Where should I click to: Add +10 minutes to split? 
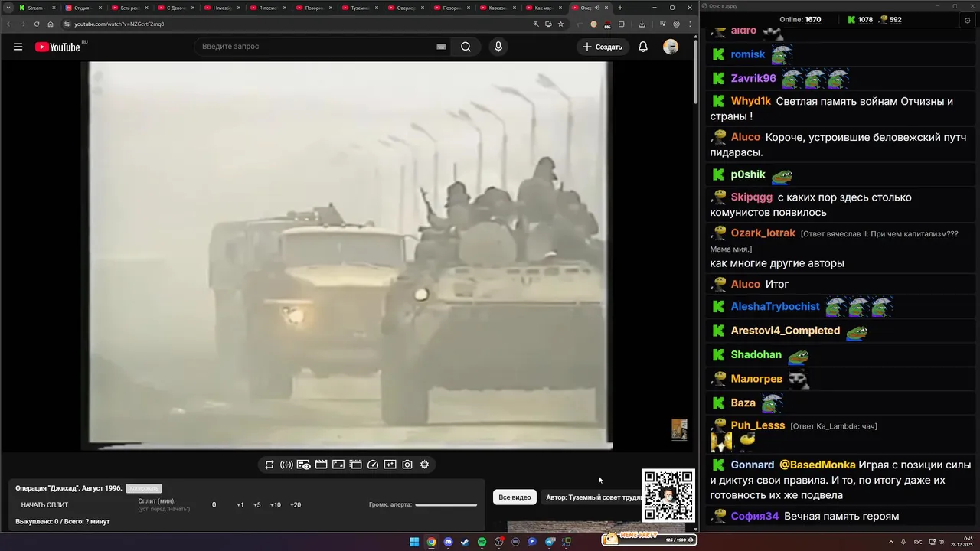(x=276, y=505)
